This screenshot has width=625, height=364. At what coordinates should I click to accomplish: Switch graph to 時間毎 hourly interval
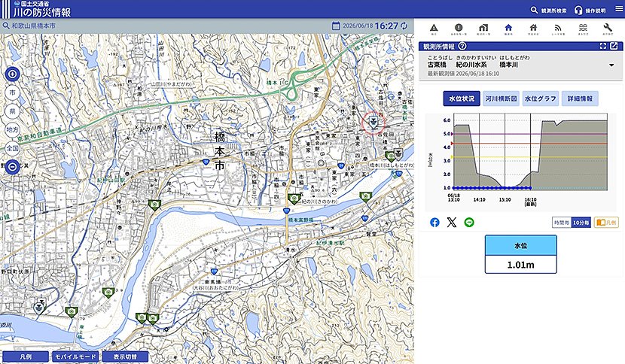click(562, 223)
